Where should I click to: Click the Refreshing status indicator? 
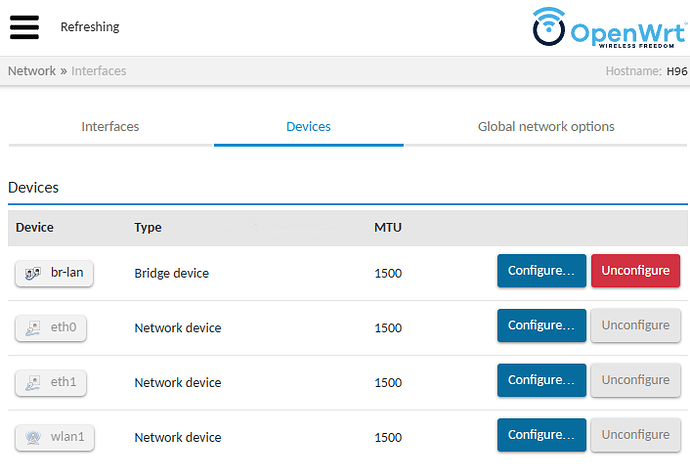click(x=90, y=27)
